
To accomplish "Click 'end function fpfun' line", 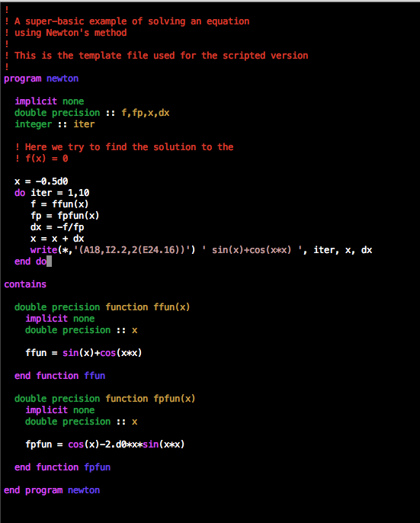I will (63, 467).
